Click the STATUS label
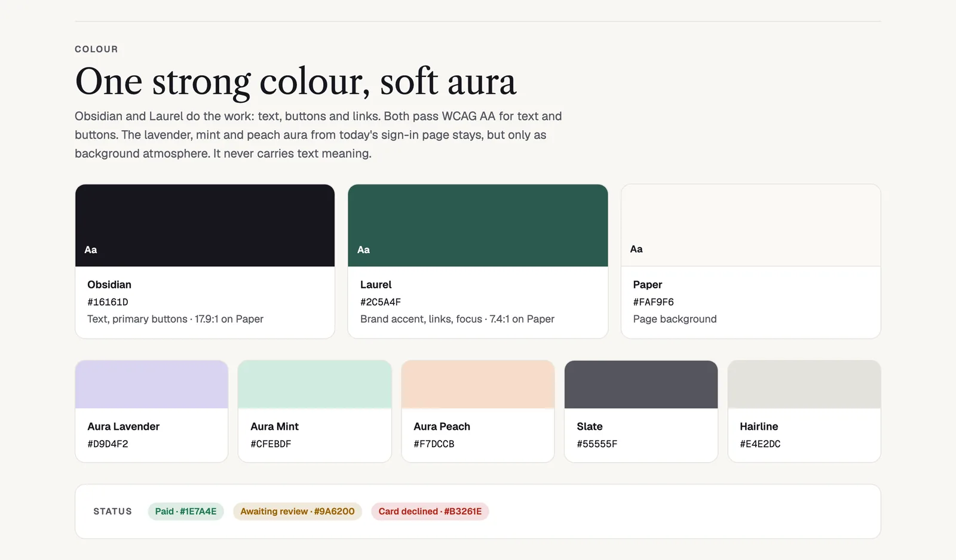Viewport: 956px width, 560px height. click(112, 511)
